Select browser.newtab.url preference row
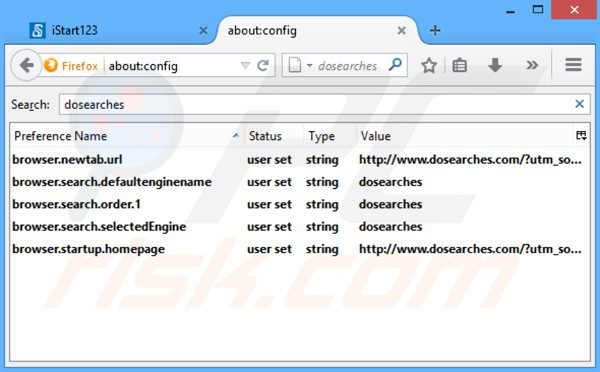The height and width of the screenshot is (372, 600). click(x=300, y=160)
